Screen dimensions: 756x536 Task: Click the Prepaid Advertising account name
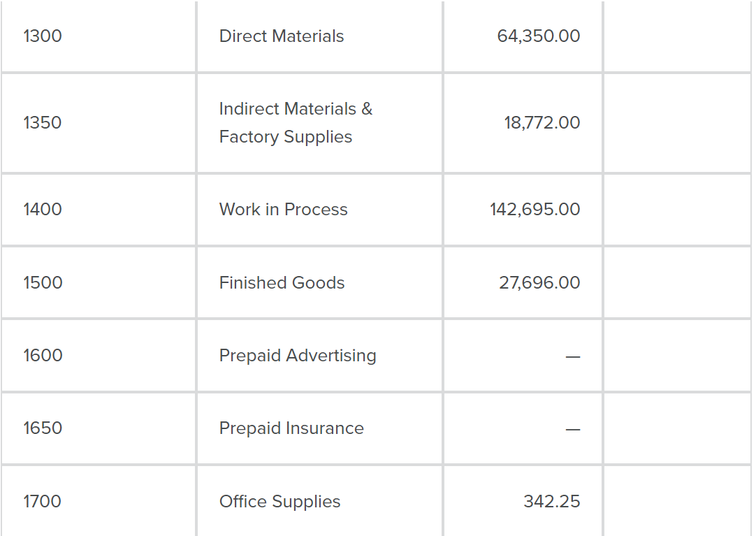click(298, 356)
